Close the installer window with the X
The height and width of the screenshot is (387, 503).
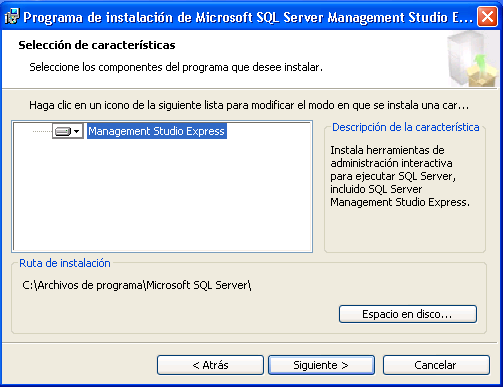[x=487, y=16]
